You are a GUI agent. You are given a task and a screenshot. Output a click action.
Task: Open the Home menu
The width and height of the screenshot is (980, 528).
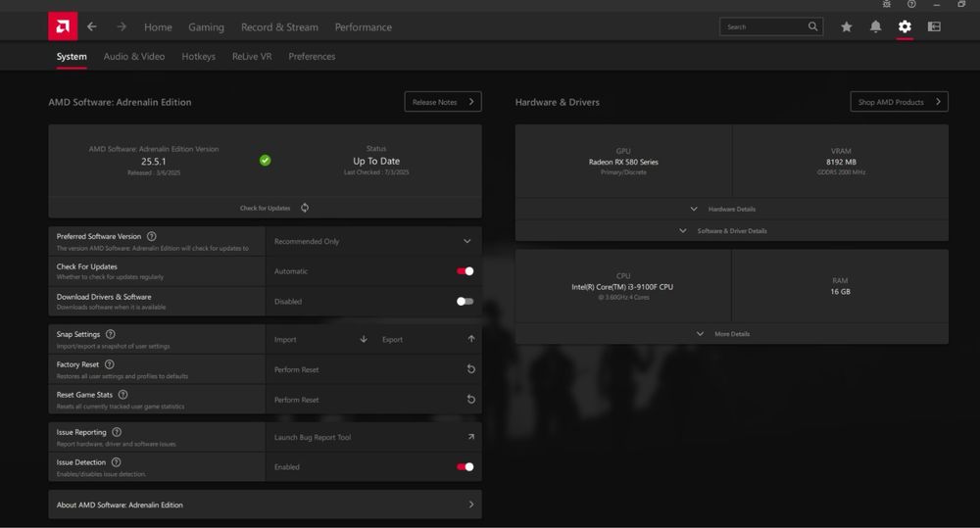point(158,26)
